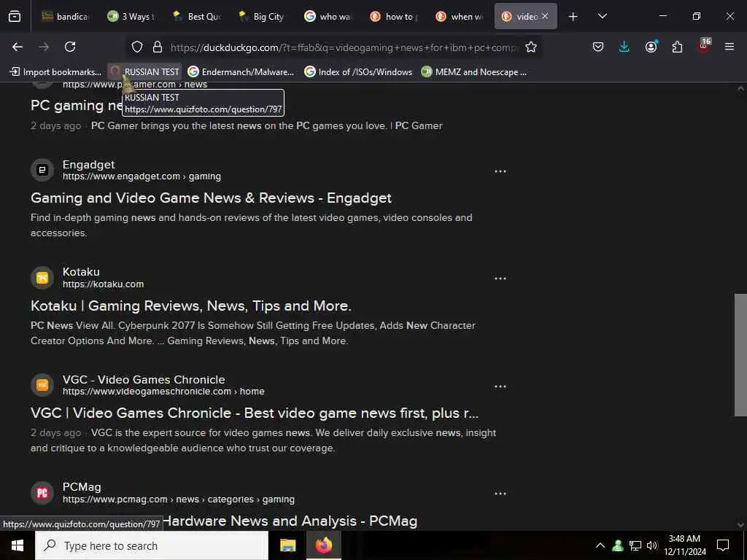Reload the current page

click(x=70, y=47)
